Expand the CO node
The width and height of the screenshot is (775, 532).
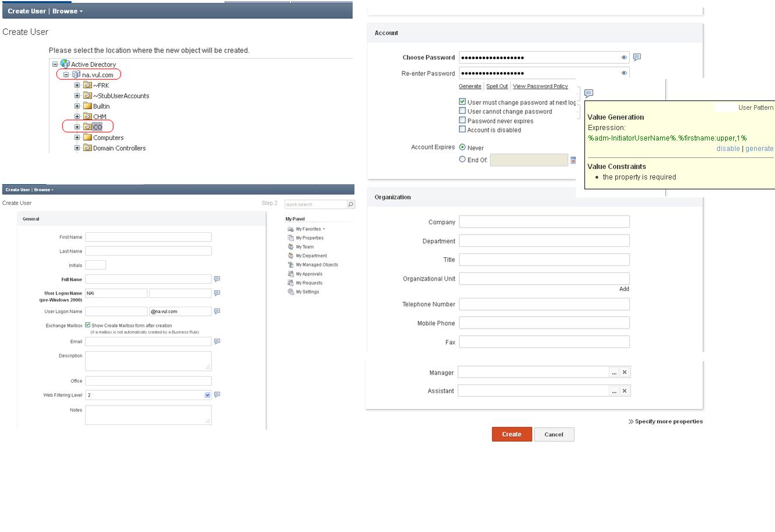pyautogui.click(x=77, y=127)
